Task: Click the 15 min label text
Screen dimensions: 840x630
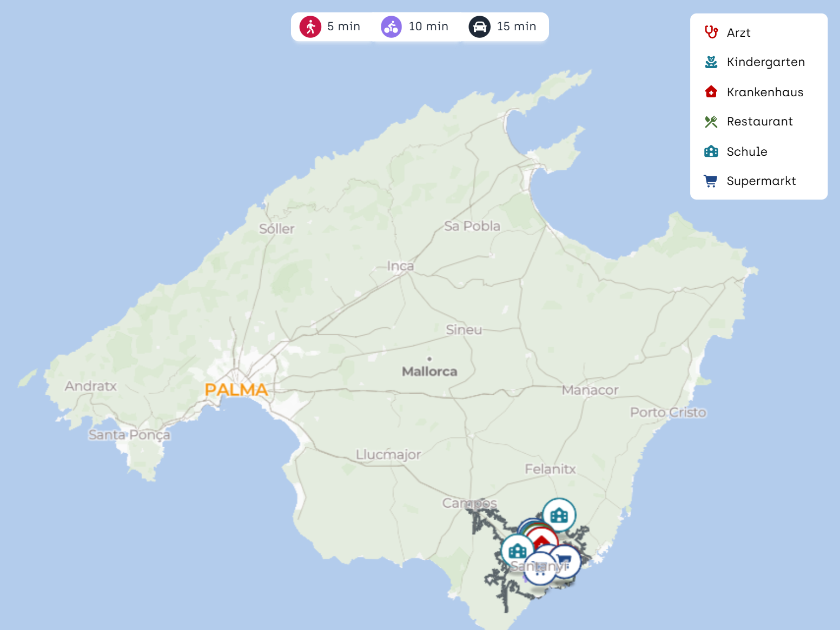Action: click(x=516, y=26)
